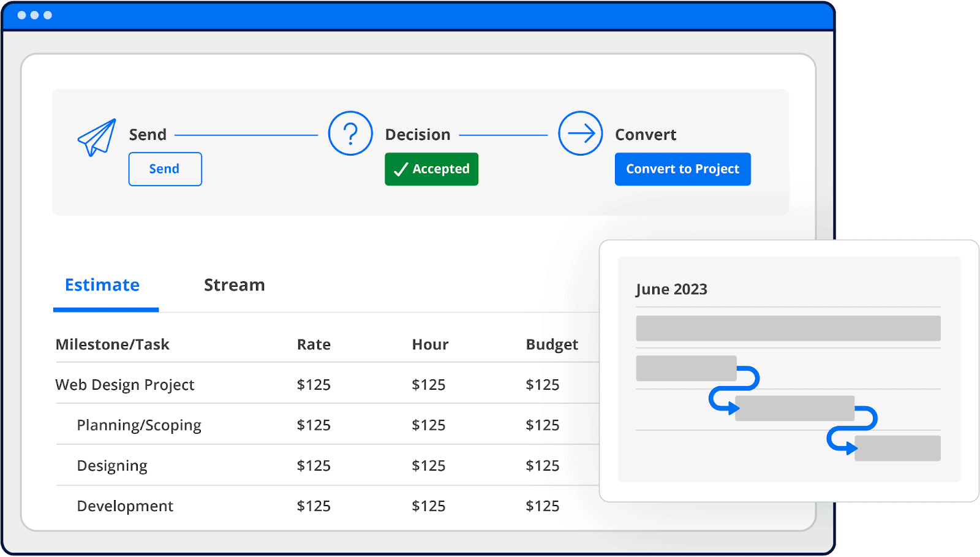Image resolution: width=980 pixels, height=557 pixels.
Task: Click the Milestone/Task column header
Action: [x=112, y=344]
